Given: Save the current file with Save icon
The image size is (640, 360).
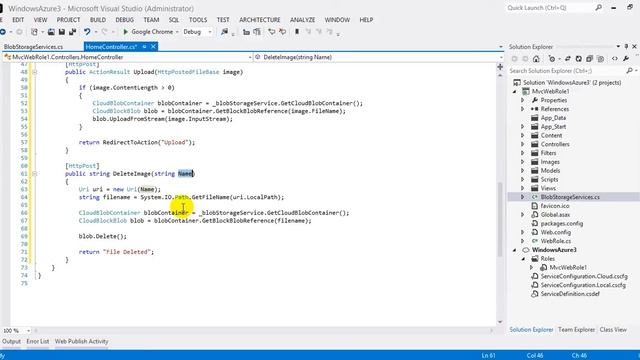Looking at the screenshot, I should click(x=62, y=32).
